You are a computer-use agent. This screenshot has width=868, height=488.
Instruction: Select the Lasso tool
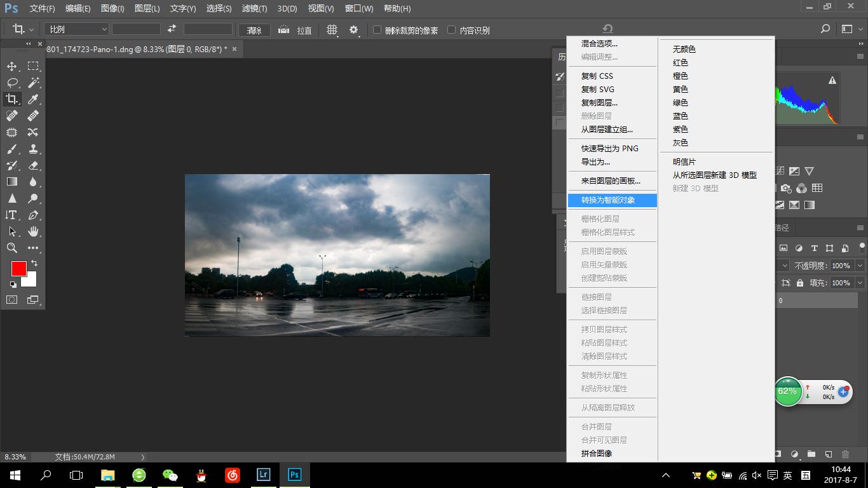click(x=12, y=82)
